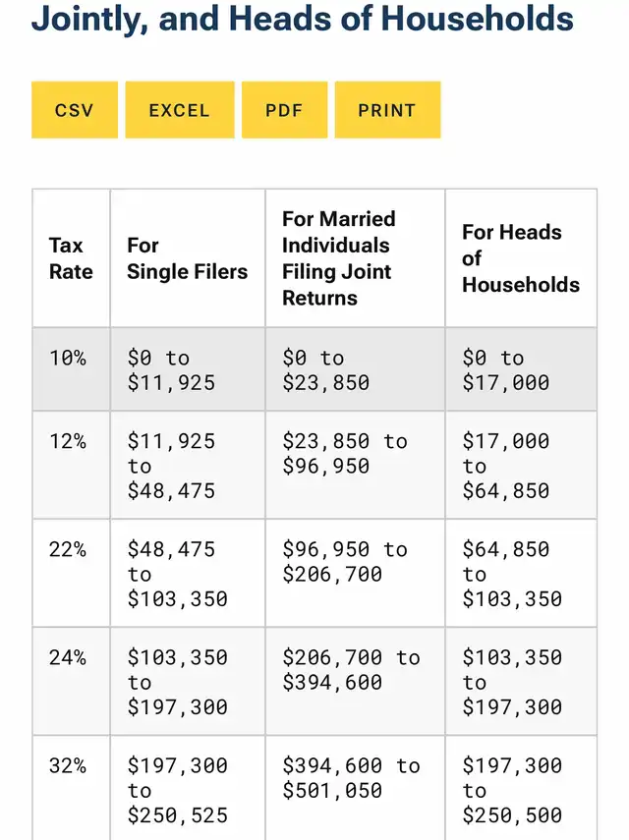Select the For Single Filers column header
Screen dimensions: 629x840
[187, 258]
